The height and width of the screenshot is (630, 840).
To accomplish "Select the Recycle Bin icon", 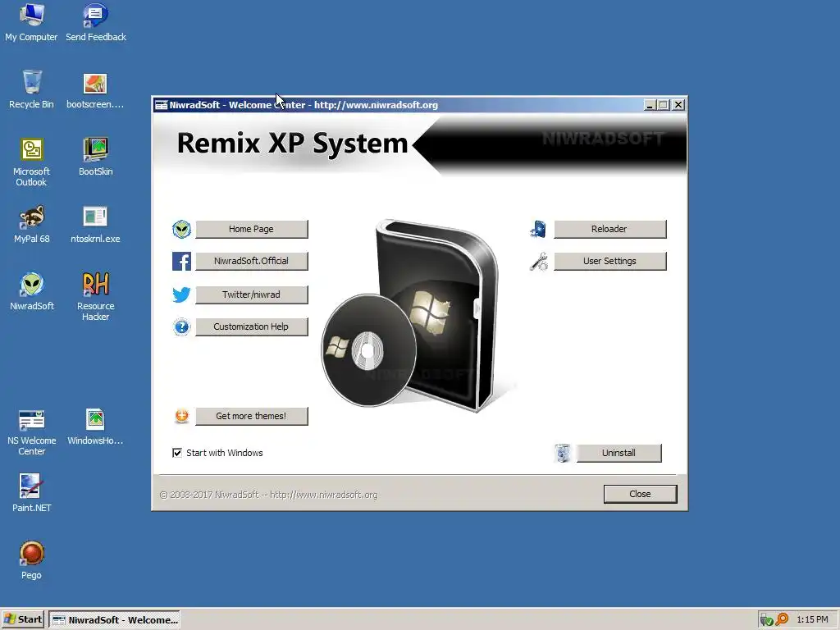I will coord(31,89).
